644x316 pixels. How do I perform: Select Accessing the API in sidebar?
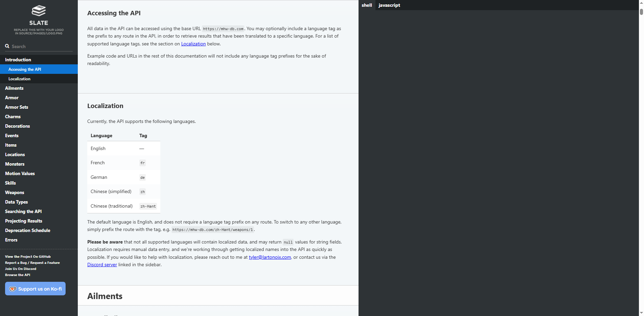tap(39, 69)
